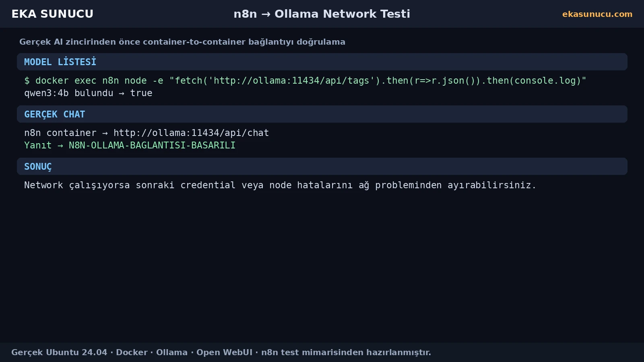
Task: Click the arrow after Yanıt
Action: pos(60,146)
